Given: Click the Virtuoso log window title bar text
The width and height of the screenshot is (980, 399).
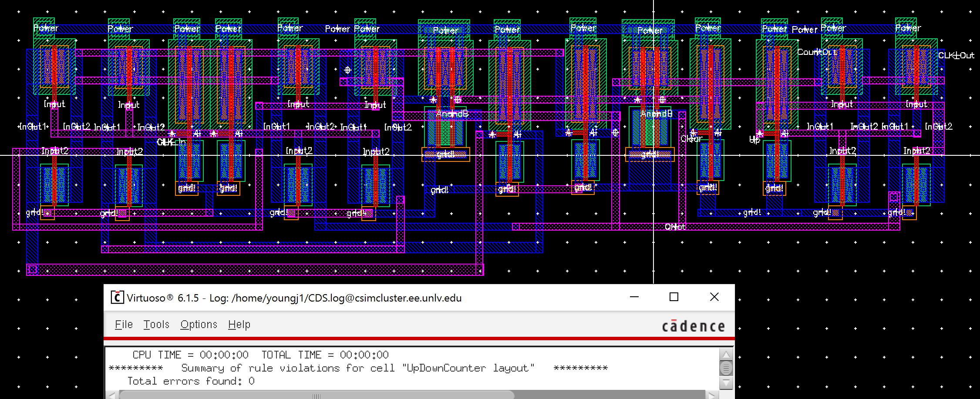Looking at the screenshot, I should point(294,298).
